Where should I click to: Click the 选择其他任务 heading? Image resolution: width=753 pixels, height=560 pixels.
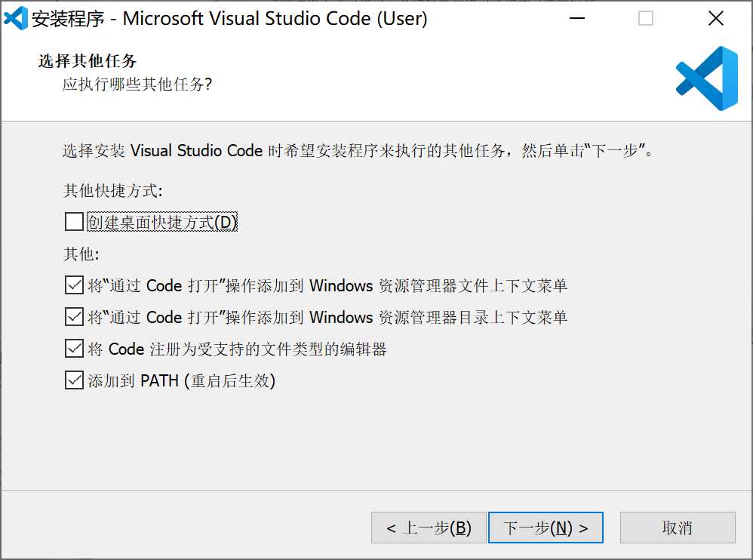(x=88, y=61)
